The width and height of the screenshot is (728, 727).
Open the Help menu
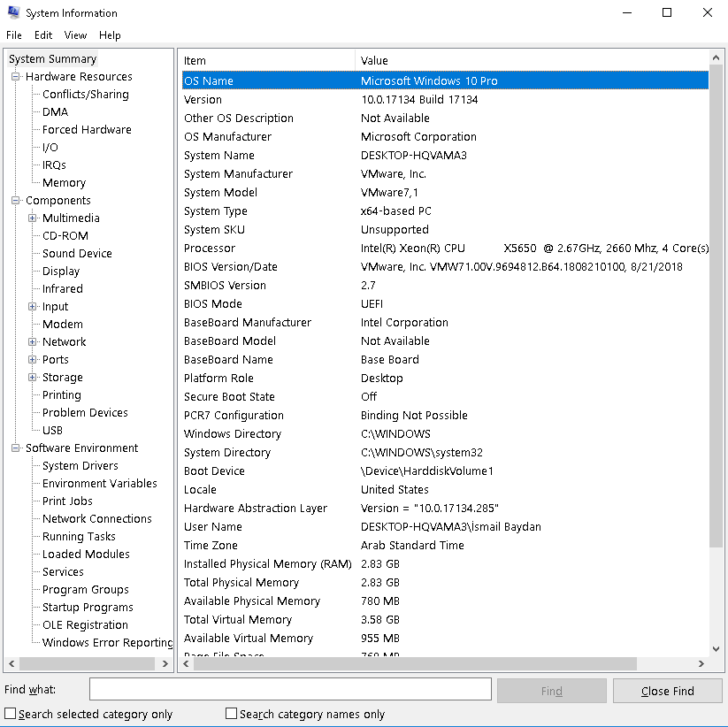coord(110,35)
